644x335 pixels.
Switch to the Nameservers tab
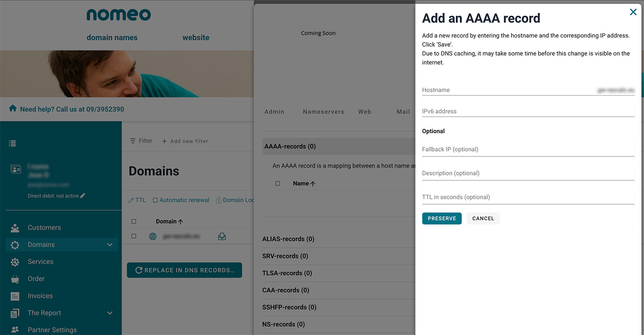coord(323,111)
